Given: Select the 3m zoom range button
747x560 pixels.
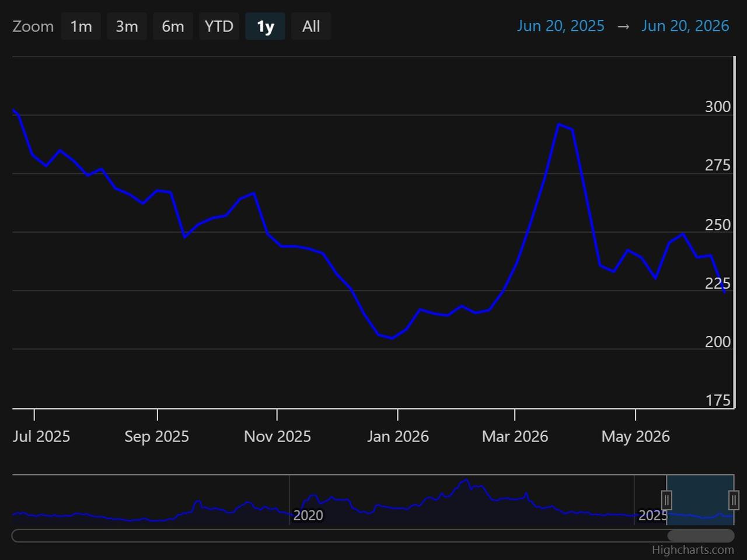Looking at the screenshot, I should [127, 26].
